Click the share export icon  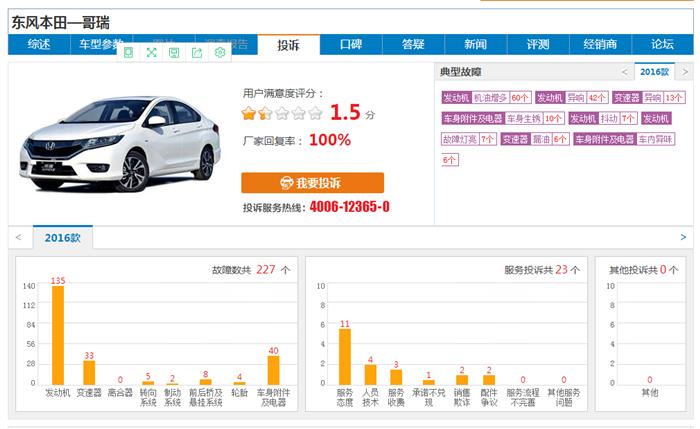(197, 53)
